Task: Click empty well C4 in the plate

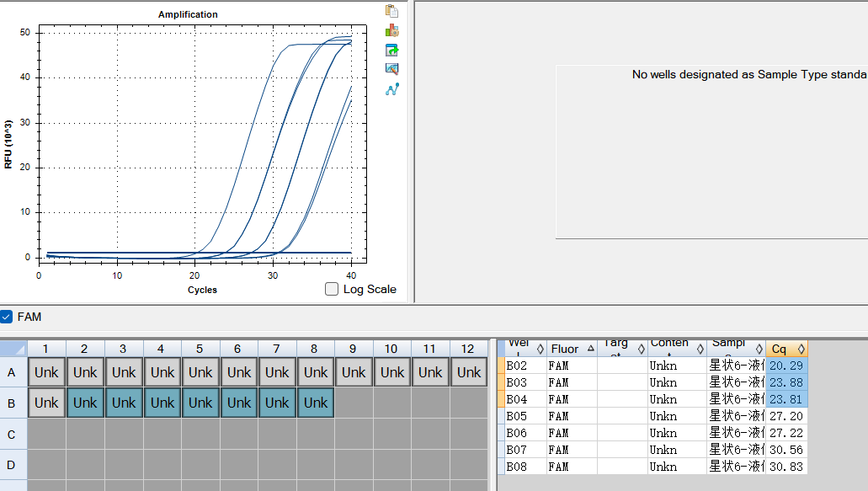Action: pos(162,434)
